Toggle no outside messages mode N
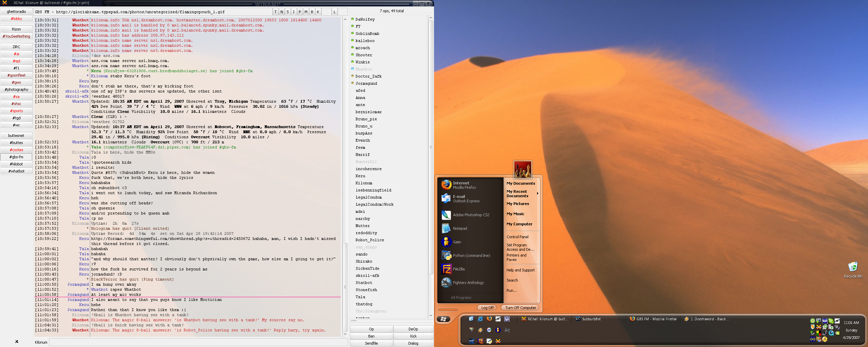The image size is (868, 347). tap(281, 12)
